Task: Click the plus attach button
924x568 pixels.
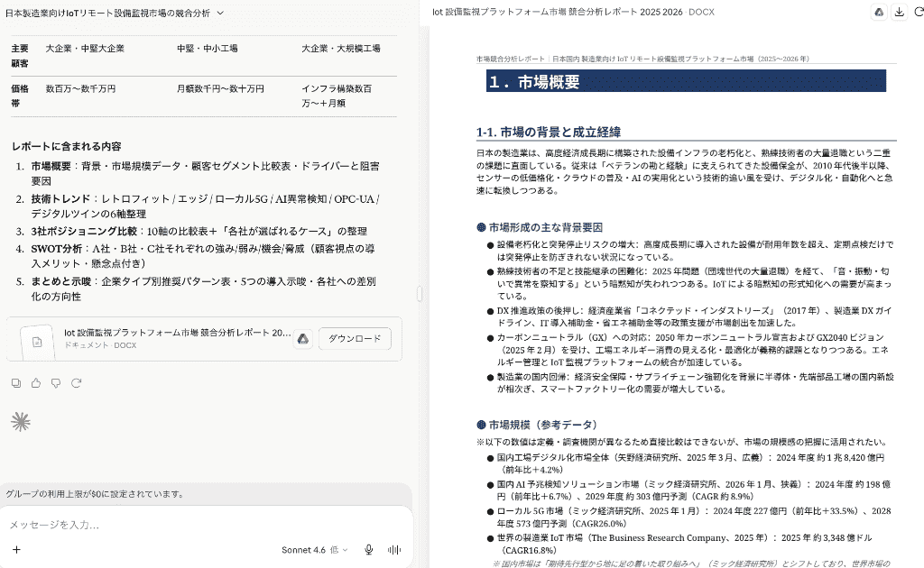Action: [16, 550]
